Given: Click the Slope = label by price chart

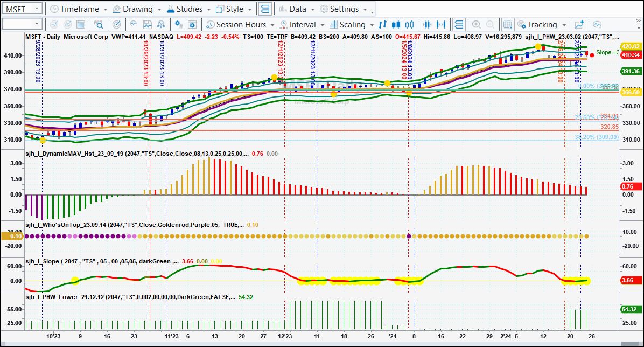Looking at the screenshot, I should pyautogui.click(x=607, y=52).
